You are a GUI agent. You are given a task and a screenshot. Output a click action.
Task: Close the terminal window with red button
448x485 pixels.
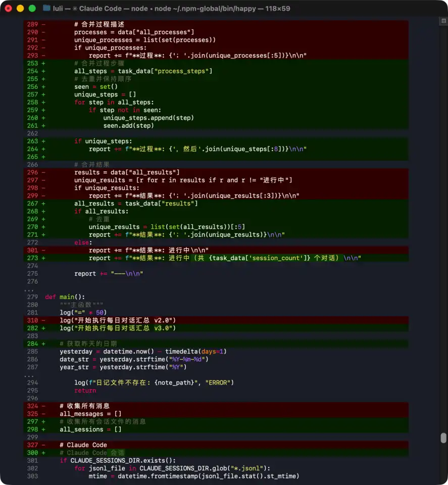pos(9,9)
